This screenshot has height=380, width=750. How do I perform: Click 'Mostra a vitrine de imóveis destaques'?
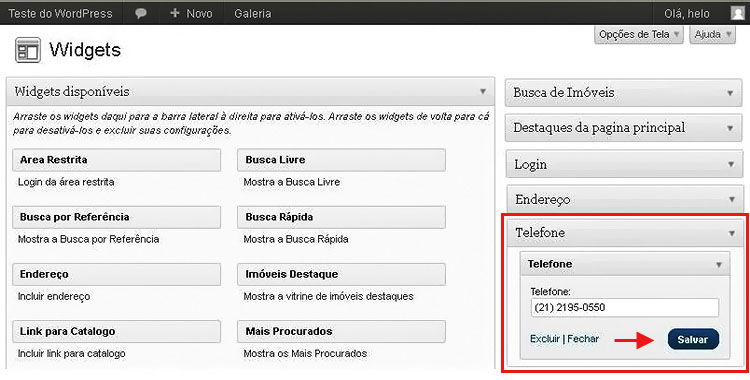tap(329, 296)
